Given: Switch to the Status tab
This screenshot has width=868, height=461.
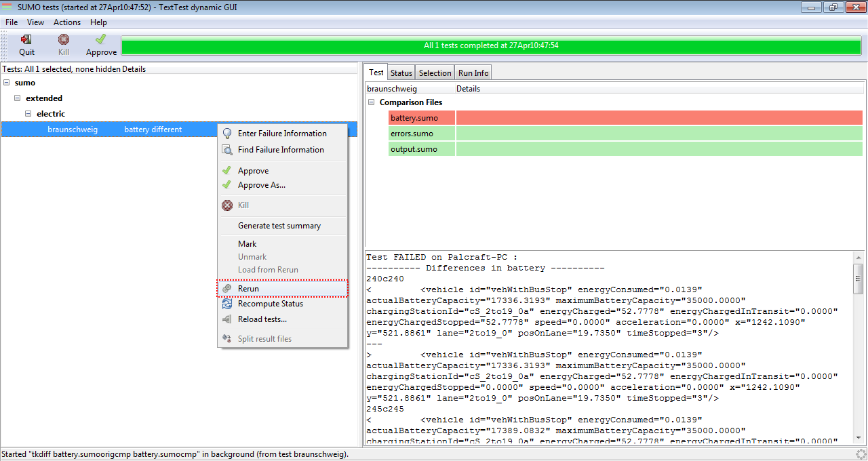Looking at the screenshot, I should [x=401, y=73].
